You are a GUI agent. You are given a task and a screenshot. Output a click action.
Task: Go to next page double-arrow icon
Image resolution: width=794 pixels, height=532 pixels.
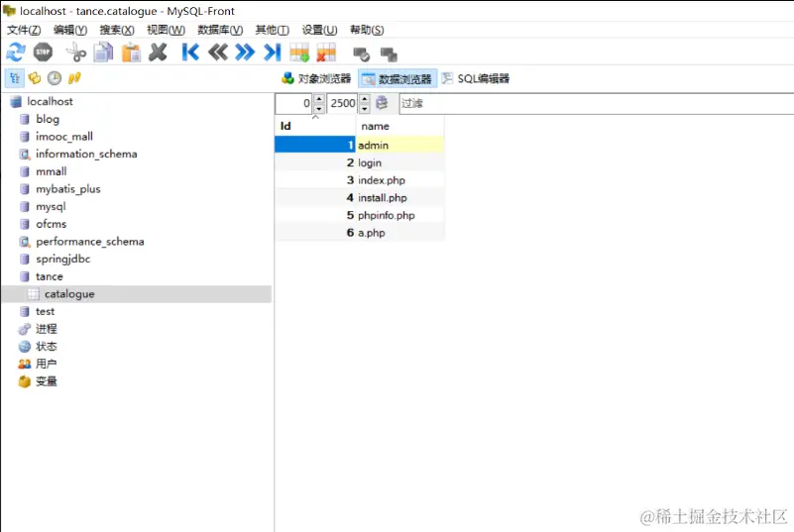tap(245, 53)
